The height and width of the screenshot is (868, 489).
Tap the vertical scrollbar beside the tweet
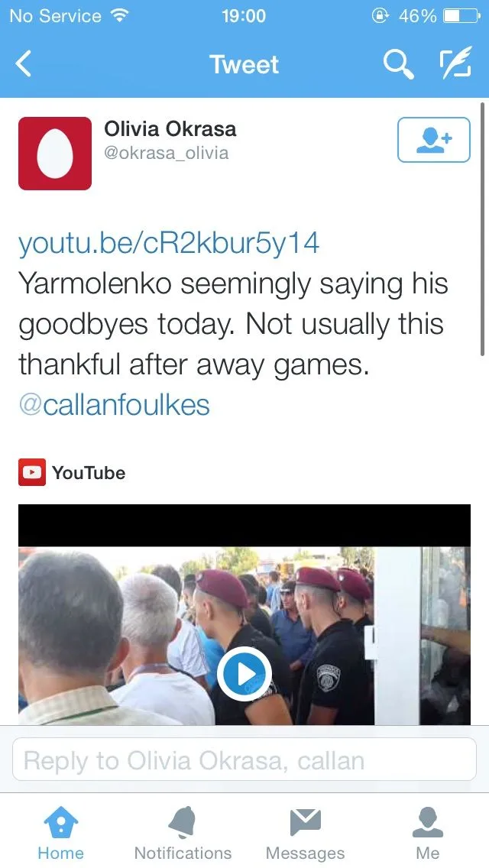click(483, 228)
